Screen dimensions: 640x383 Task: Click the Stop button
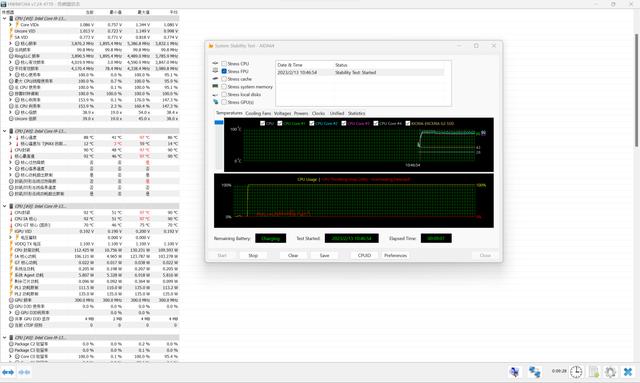tap(253, 255)
